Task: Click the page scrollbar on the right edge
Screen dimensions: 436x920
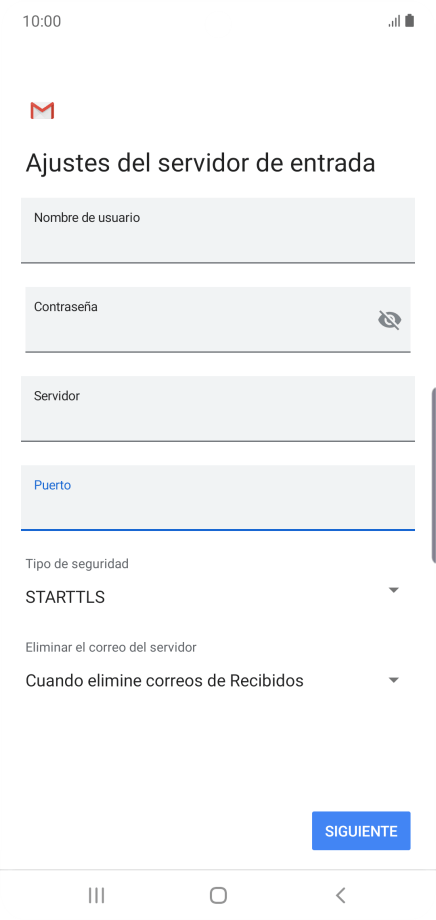Action: pos(434,475)
